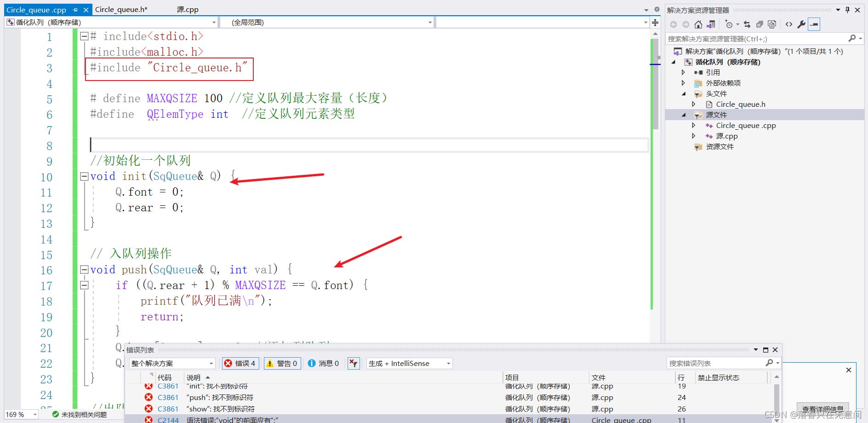Image resolution: width=868 pixels, height=423 pixels.
Task: Collapse the 循化队列 project node
Action: [x=674, y=62]
